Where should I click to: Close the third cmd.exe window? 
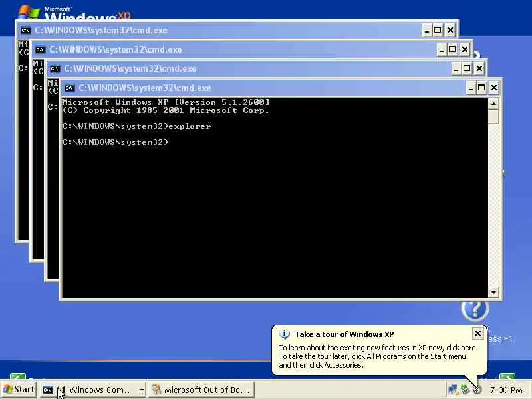(465, 50)
